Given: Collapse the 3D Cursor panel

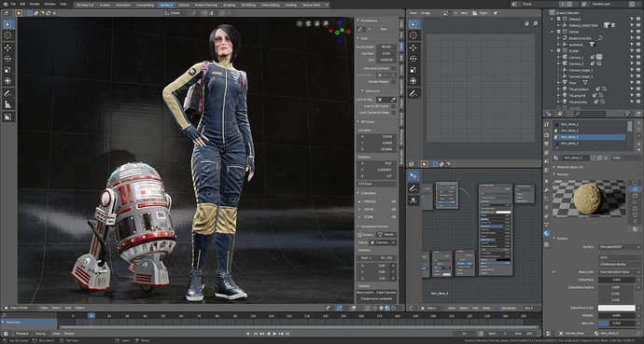Looking at the screenshot, I should 358,122.
